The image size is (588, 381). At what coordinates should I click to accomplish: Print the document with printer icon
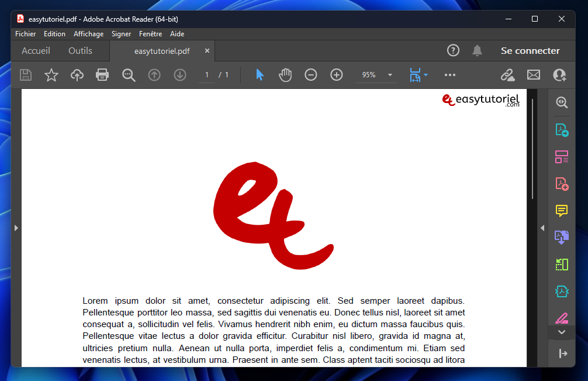point(102,75)
